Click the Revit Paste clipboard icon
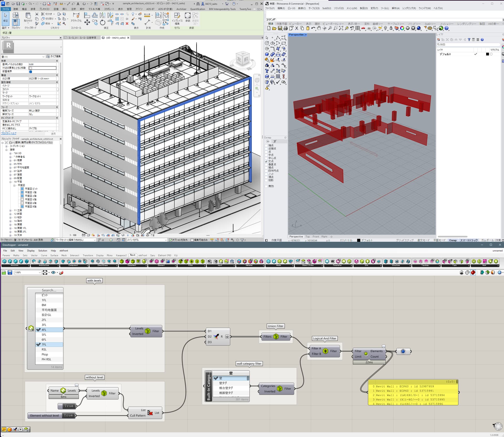Screen dimensions: 504x437 click(x=28, y=16)
